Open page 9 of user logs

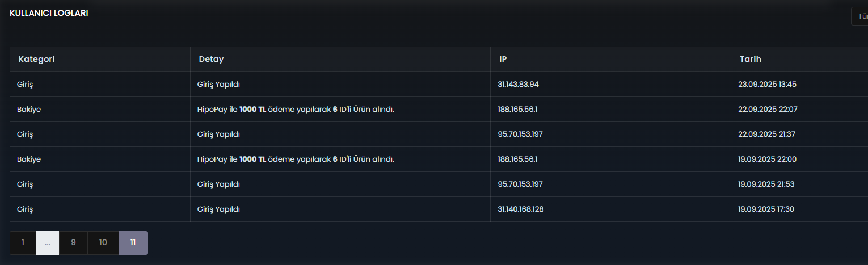(x=73, y=243)
